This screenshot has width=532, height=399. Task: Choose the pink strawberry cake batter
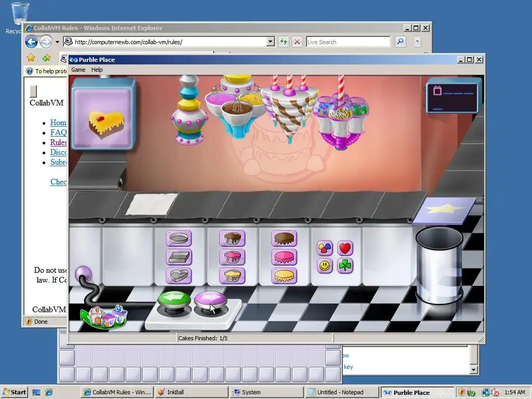pyautogui.click(x=232, y=257)
